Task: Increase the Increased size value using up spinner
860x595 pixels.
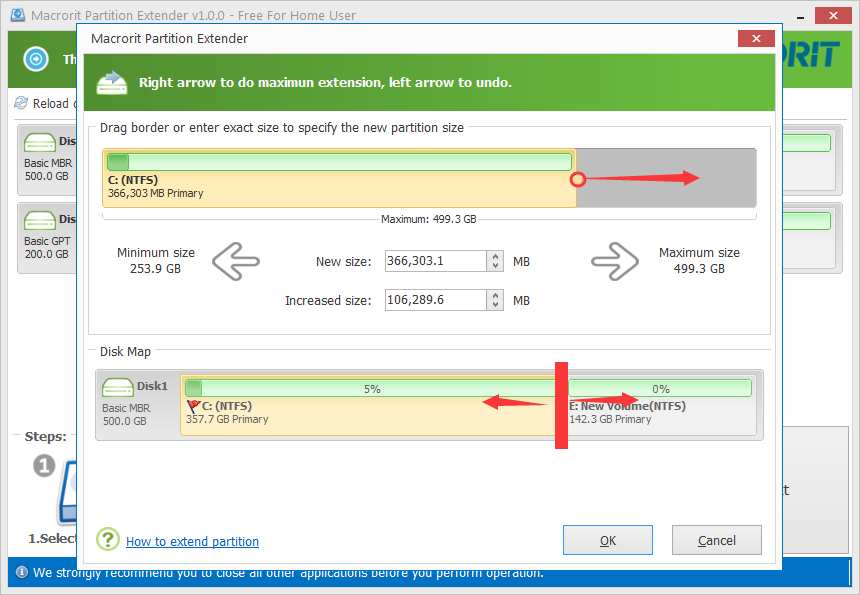Action: (x=496, y=295)
